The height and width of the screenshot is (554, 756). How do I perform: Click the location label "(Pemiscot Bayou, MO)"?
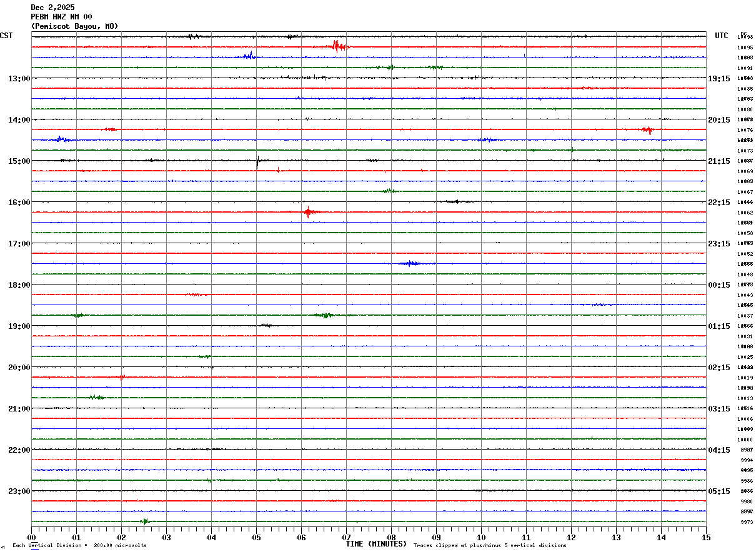[74, 26]
